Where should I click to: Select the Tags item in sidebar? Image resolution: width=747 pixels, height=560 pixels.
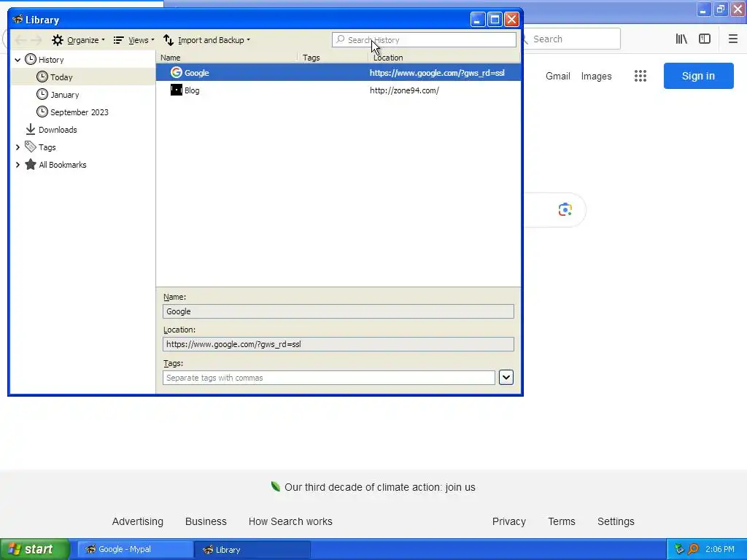(x=47, y=147)
